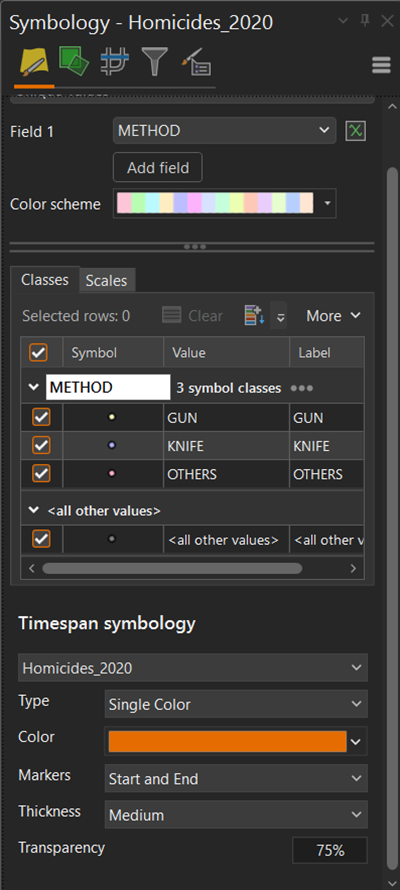Click the METHOD group heading text box
This screenshot has width=400, height=890.
tap(108, 388)
